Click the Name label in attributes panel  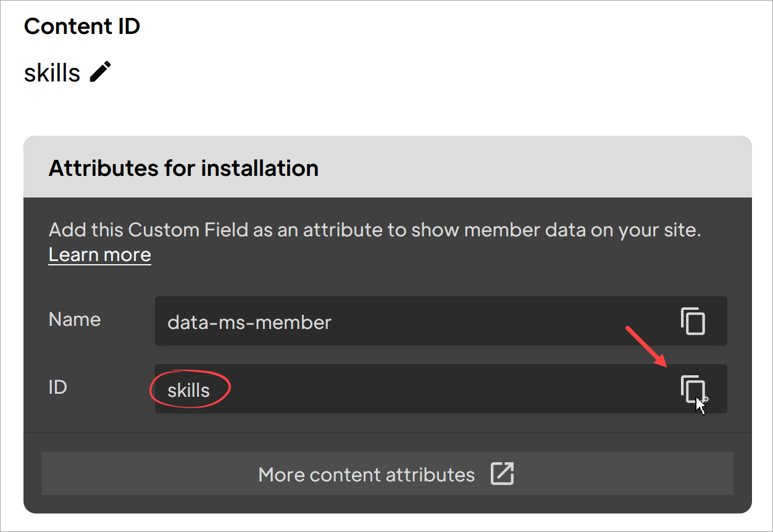click(74, 319)
